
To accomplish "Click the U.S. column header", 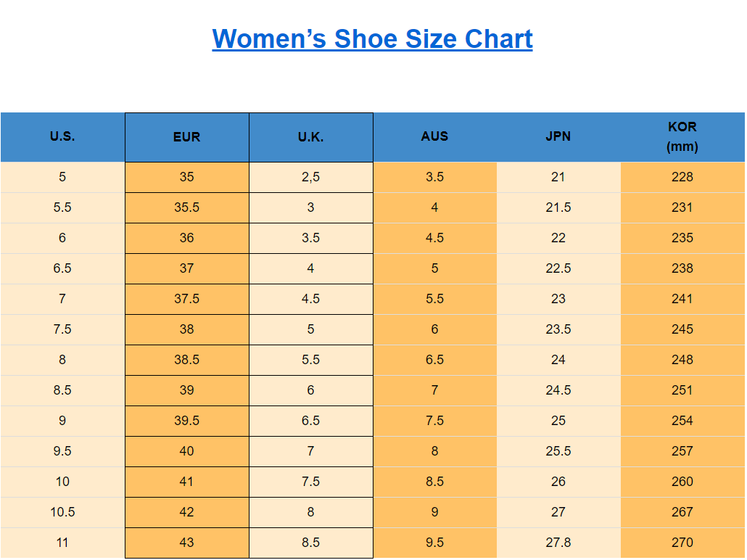I will click(62, 136).
